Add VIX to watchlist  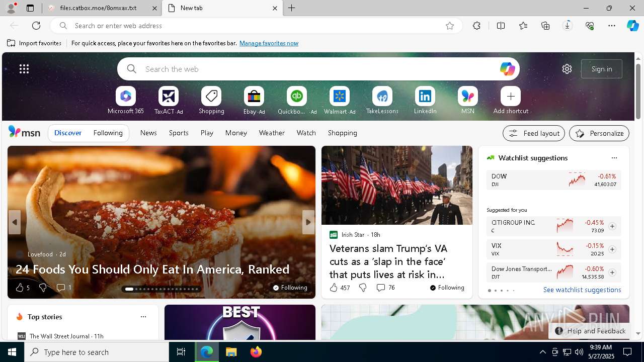(x=612, y=249)
